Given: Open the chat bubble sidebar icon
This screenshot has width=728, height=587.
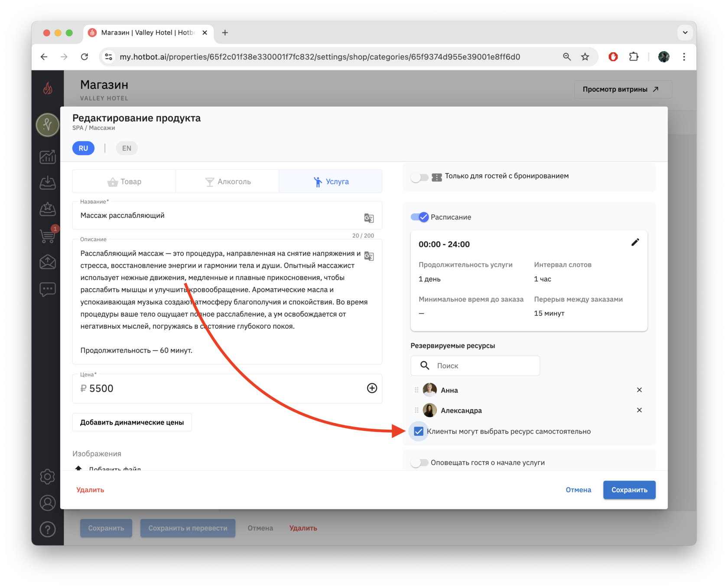Looking at the screenshot, I should pos(48,289).
